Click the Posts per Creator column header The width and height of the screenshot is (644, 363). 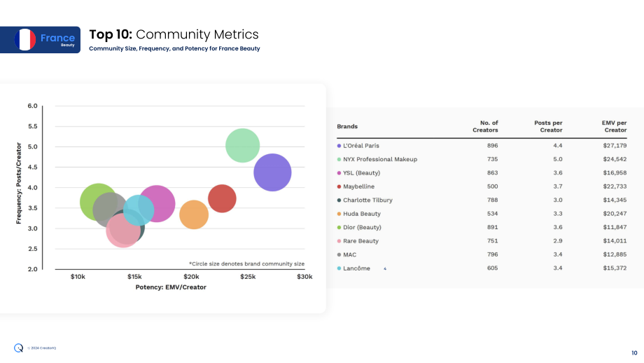point(548,126)
